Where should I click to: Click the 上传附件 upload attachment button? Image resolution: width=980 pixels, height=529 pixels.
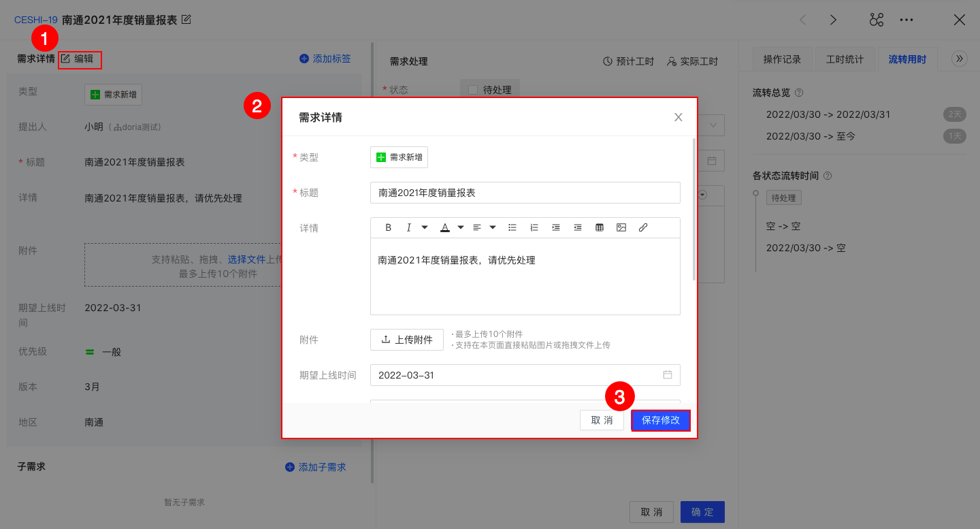(406, 339)
